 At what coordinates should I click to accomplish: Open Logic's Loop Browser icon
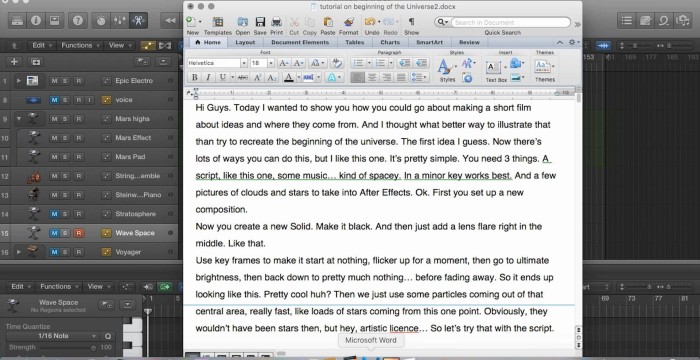pos(663,20)
